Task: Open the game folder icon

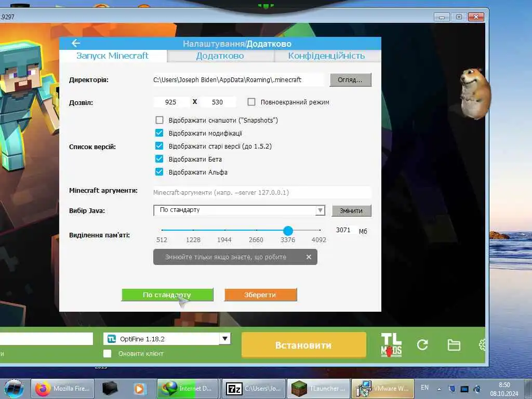Action: point(454,345)
